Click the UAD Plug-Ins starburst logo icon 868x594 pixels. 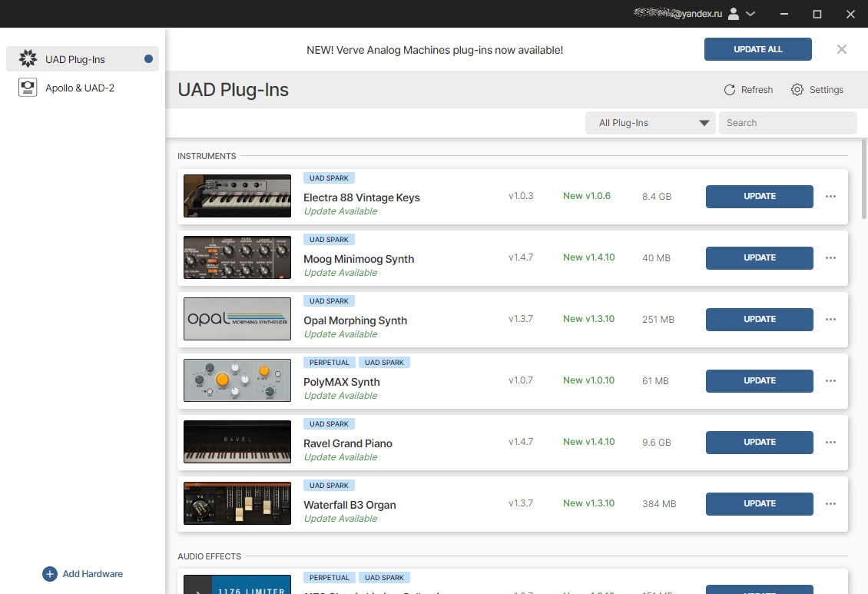(x=28, y=58)
